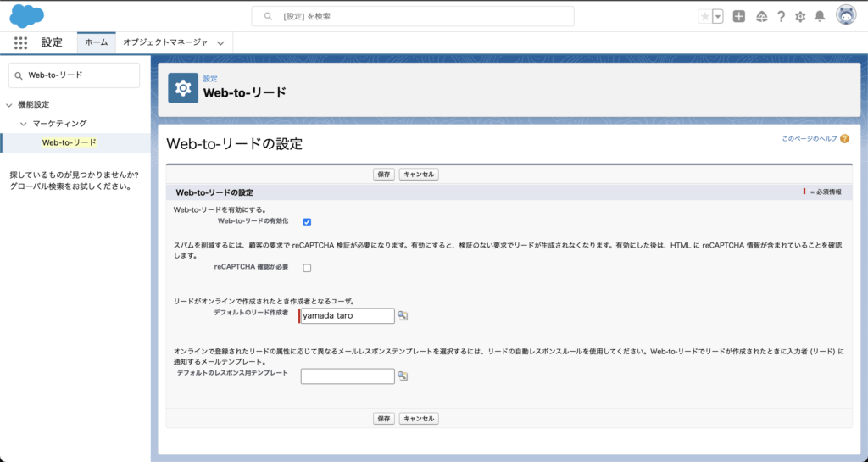
Task: Click the マーケティング label in sidebar
Action: click(x=60, y=124)
